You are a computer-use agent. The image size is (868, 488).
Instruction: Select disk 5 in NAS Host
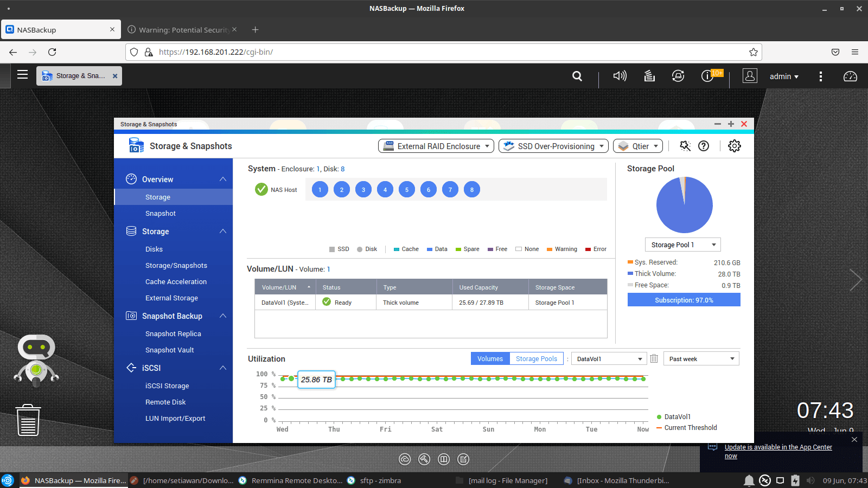[407, 190]
